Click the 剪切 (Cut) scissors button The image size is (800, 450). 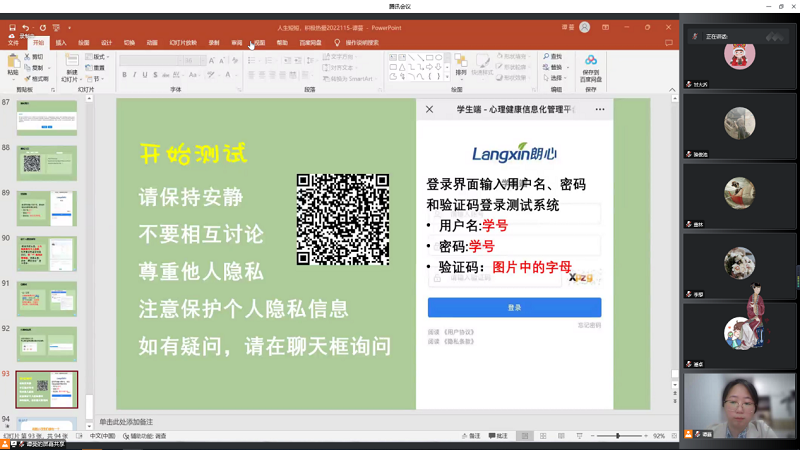34,57
